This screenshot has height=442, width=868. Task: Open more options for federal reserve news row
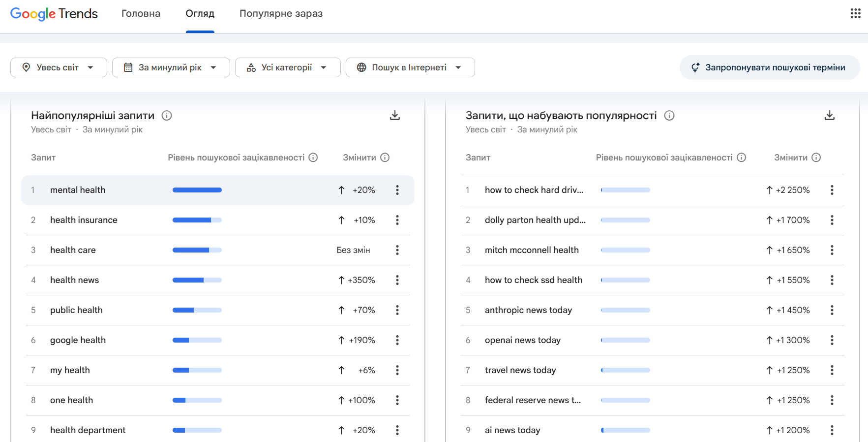point(832,400)
